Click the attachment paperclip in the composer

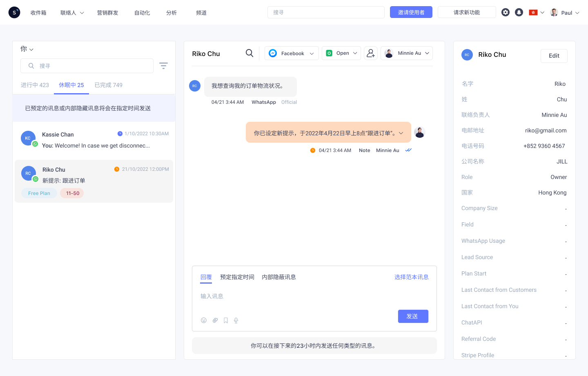[215, 320]
